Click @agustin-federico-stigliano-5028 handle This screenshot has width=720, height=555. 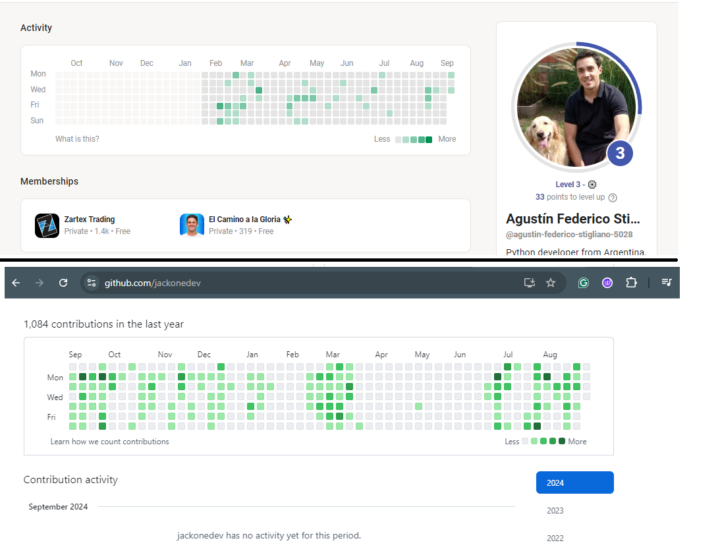[569, 234]
